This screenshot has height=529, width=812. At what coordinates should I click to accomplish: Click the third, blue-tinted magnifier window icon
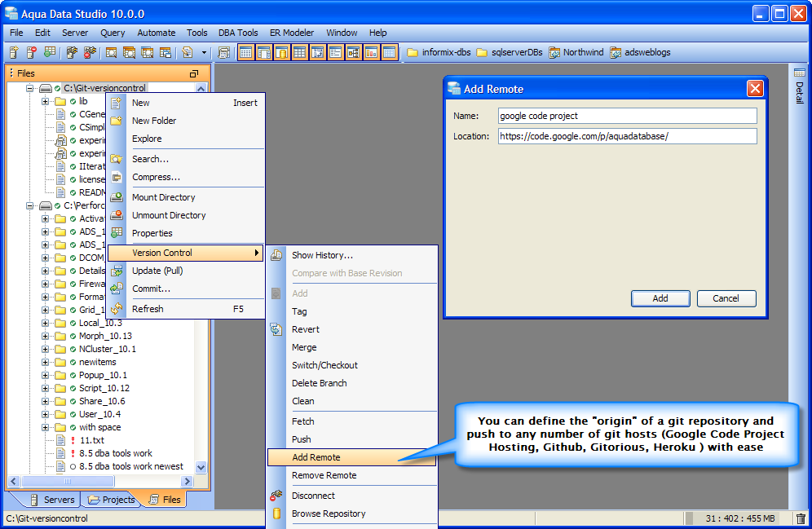[x=147, y=52]
